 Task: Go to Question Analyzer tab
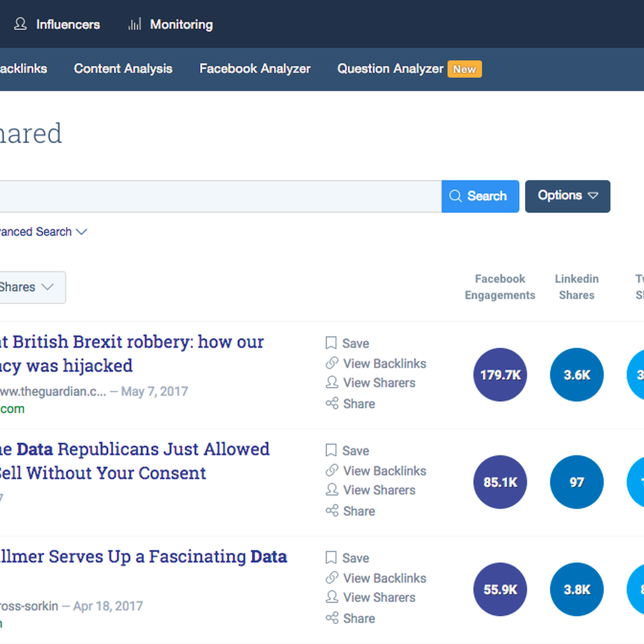coord(390,69)
